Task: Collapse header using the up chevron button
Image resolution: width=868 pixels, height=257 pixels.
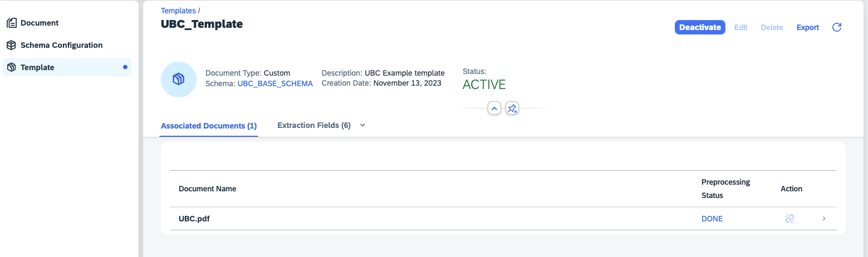Action: [494, 108]
